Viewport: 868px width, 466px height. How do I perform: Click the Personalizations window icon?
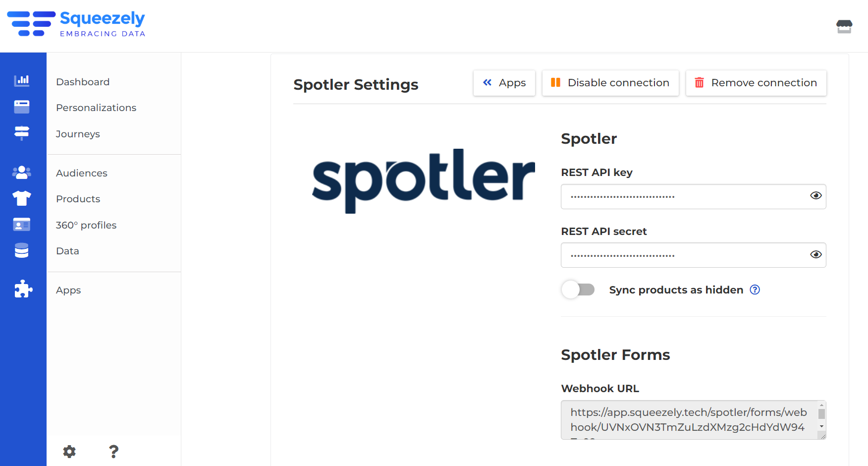pos(22,107)
